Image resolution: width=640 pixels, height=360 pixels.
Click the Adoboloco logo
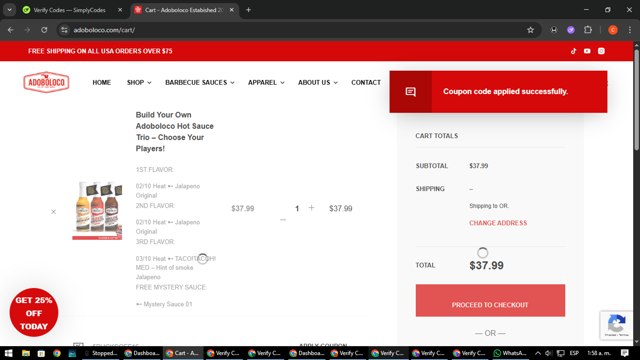click(x=46, y=82)
